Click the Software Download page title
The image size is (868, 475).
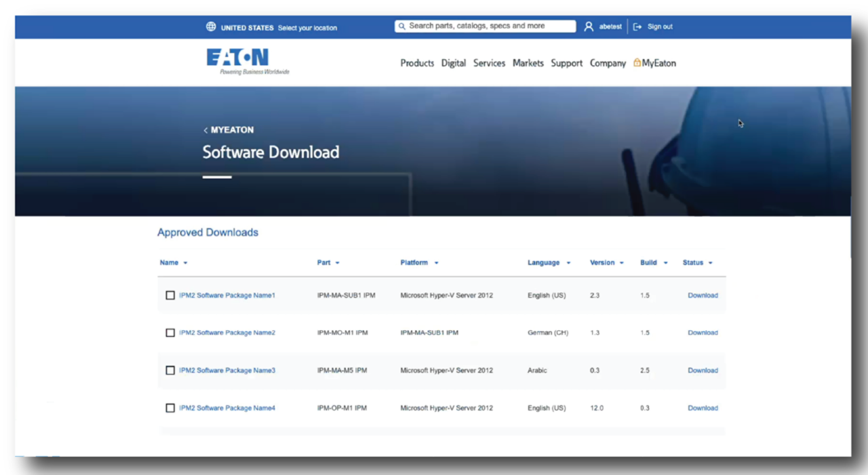[x=271, y=152]
